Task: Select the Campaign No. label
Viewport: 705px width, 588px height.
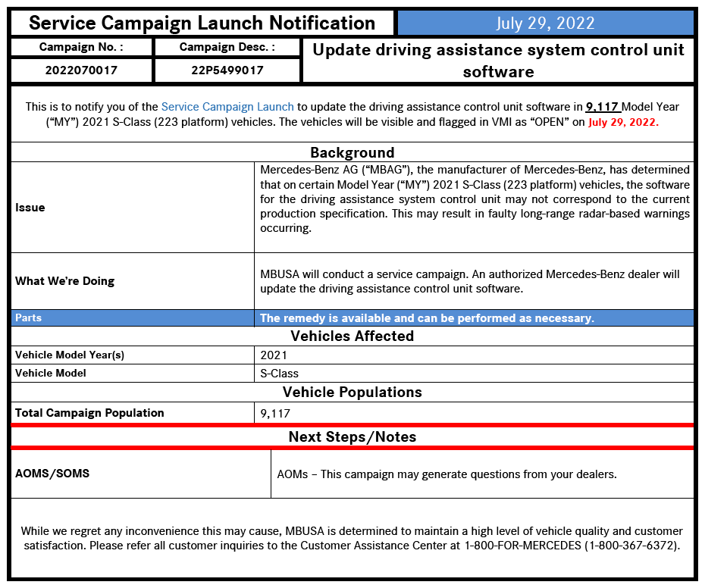Action: (x=81, y=47)
